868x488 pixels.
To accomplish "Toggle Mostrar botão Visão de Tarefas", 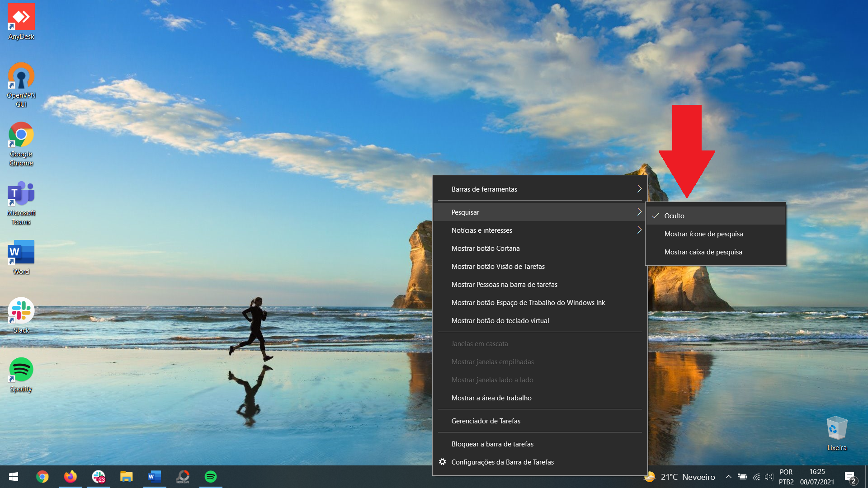I will tap(540, 266).
